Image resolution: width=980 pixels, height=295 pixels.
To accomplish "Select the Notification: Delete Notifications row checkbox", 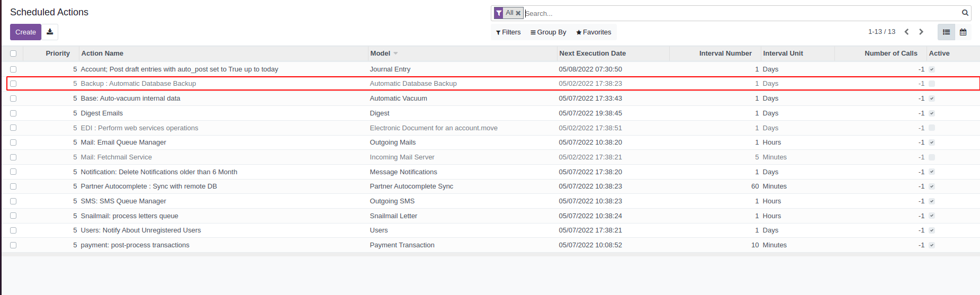I will pyautogui.click(x=13, y=172).
